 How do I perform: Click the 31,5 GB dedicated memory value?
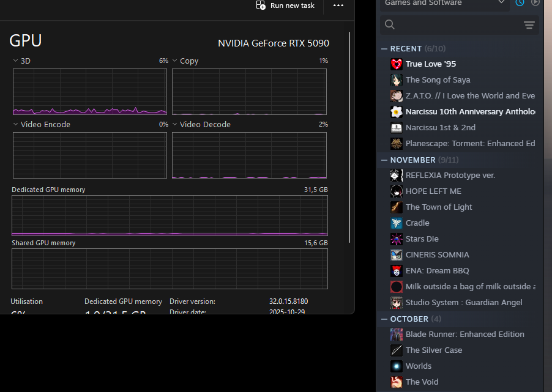[316, 190]
